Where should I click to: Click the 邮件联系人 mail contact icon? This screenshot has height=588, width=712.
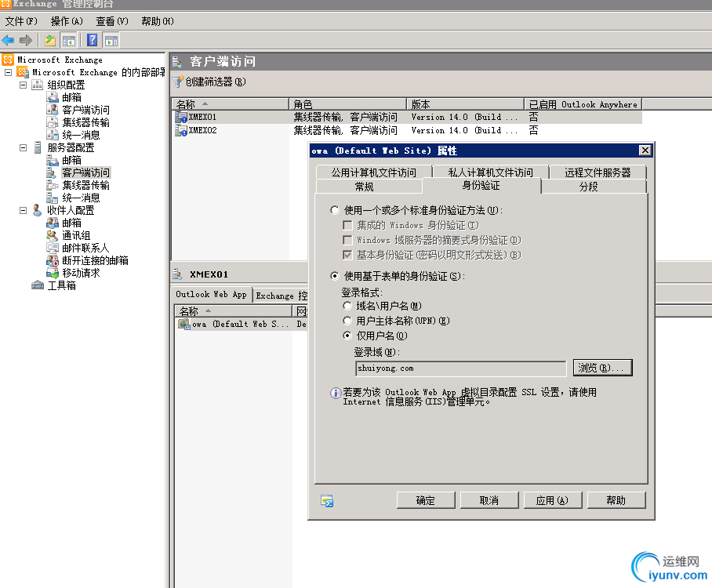[53, 248]
